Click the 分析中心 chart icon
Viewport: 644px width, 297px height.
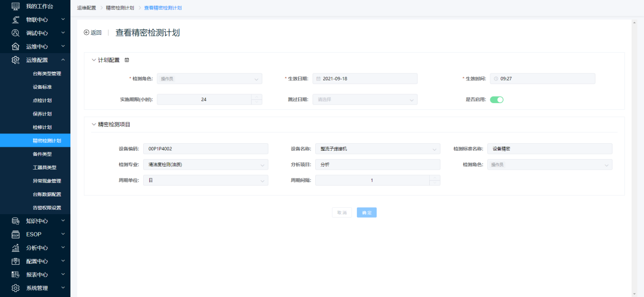tap(15, 247)
